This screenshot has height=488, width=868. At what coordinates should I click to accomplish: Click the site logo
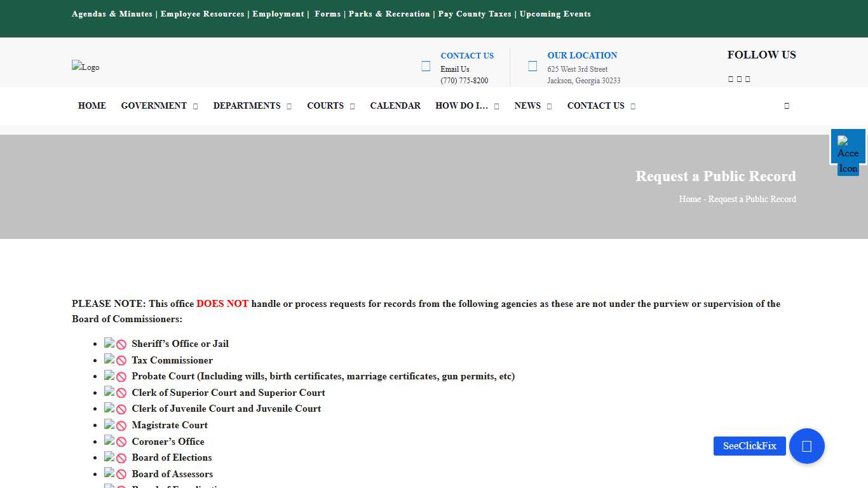pos(85,67)
